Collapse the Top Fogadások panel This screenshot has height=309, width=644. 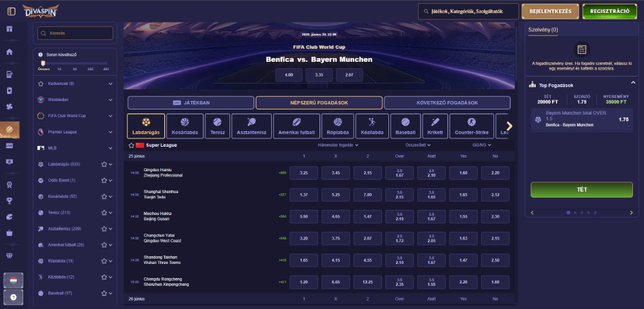click(x=634, y=85)
